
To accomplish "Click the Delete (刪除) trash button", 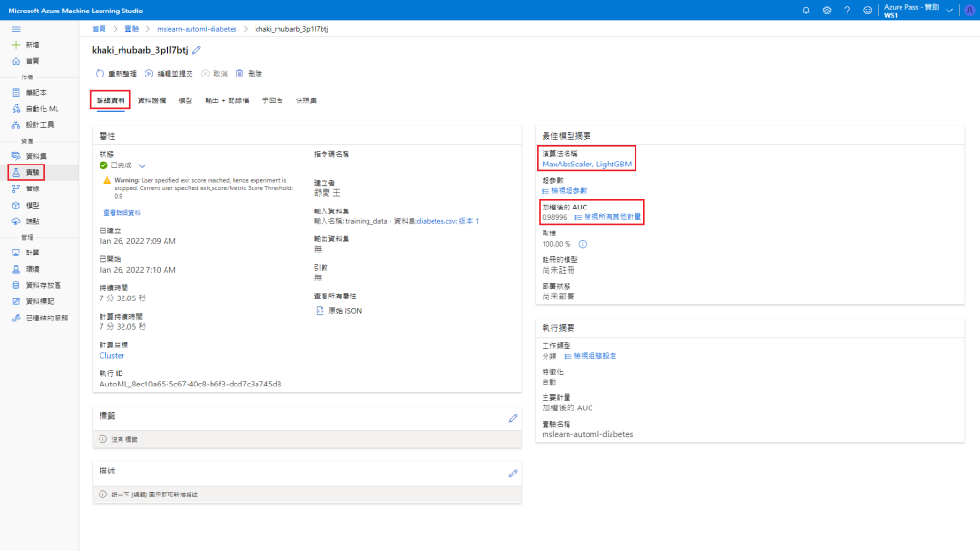I will click(249, 74).
